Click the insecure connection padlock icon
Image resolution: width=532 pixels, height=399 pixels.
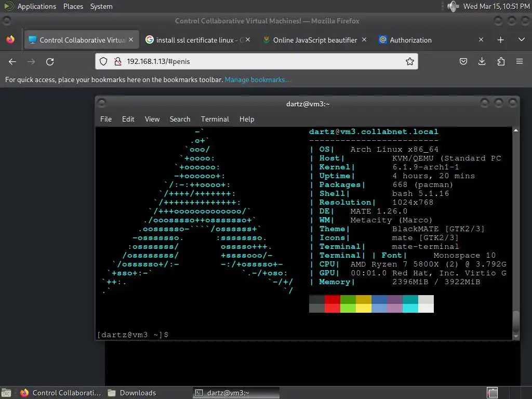[x=118, y=61]
